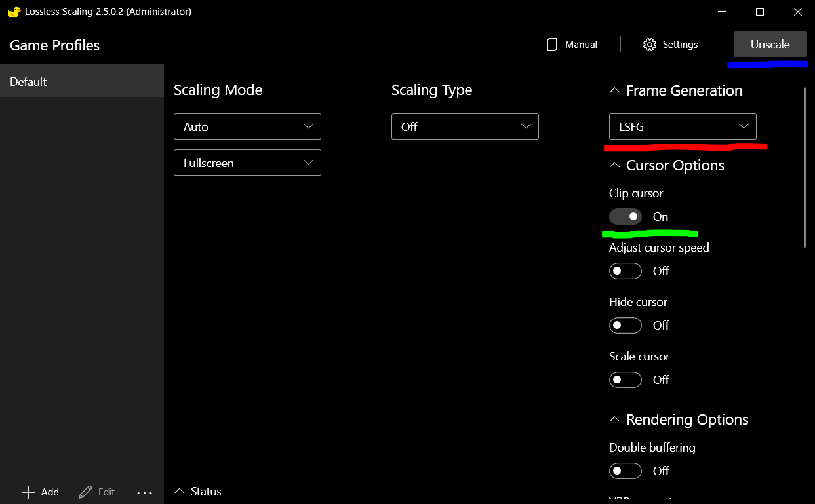Open the Scaling Type dropdown set to Off
The width and height of the screenshot is (815, 504).
point(465,126)
